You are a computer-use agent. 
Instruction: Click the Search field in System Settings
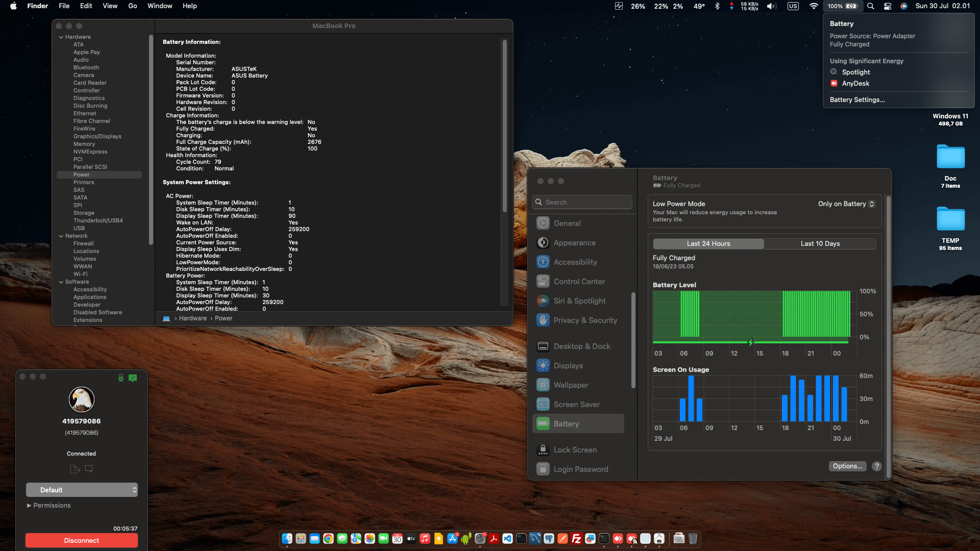click(582, 202)
